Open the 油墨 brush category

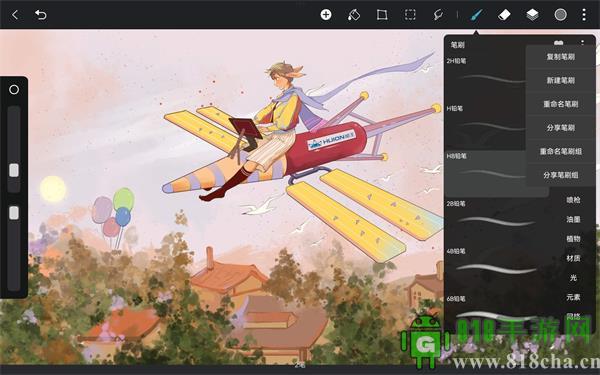pos(573,219)
